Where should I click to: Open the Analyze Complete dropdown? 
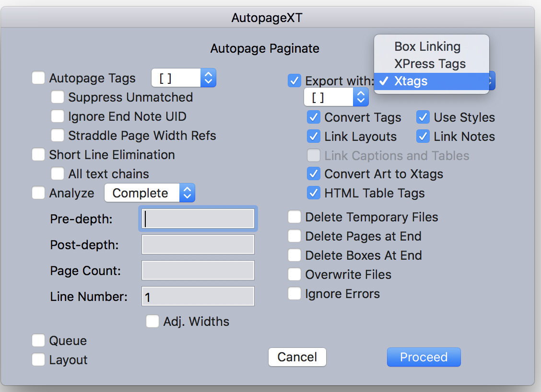click(x=150, y=193)
